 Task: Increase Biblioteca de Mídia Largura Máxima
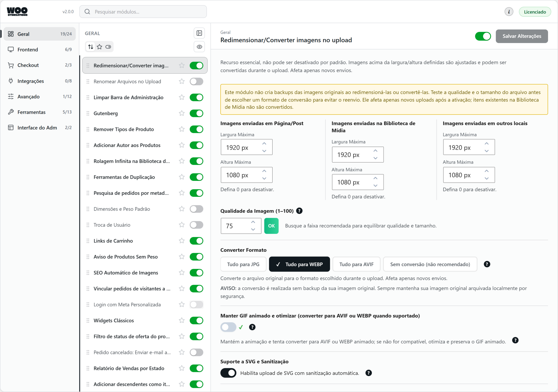[375, 151]
